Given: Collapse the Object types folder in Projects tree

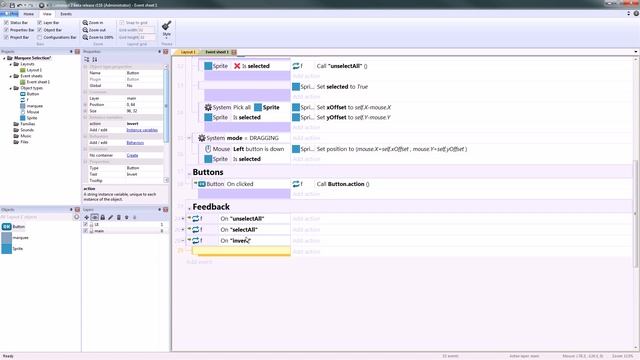Looking at the screenshot, I should pyautogui.click(x=11, y=88).
